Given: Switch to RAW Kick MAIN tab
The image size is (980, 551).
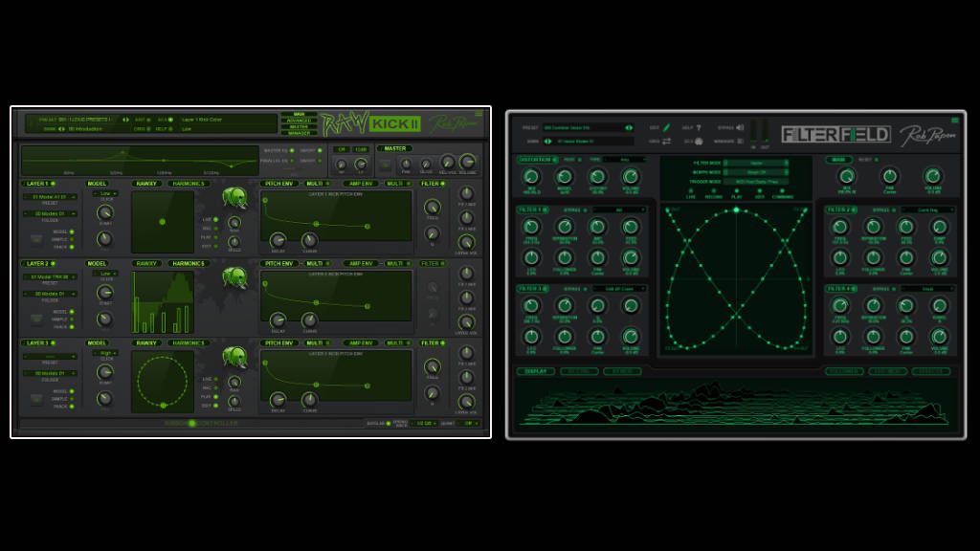Looking at the screenshot, I should tap(299, 115).
